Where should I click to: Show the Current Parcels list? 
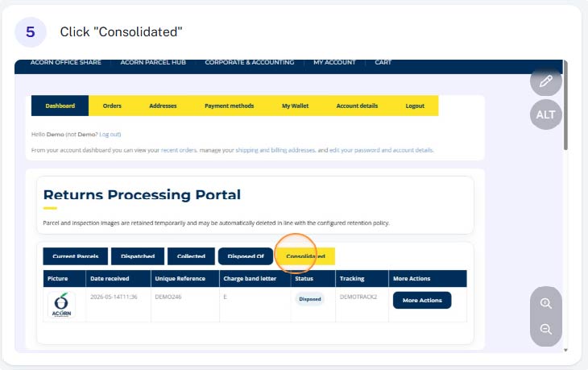click(x=76, y=256)
